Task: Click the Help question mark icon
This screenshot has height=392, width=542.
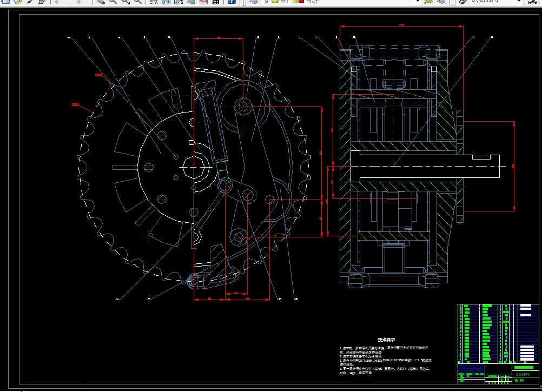Action: (232, 2)
